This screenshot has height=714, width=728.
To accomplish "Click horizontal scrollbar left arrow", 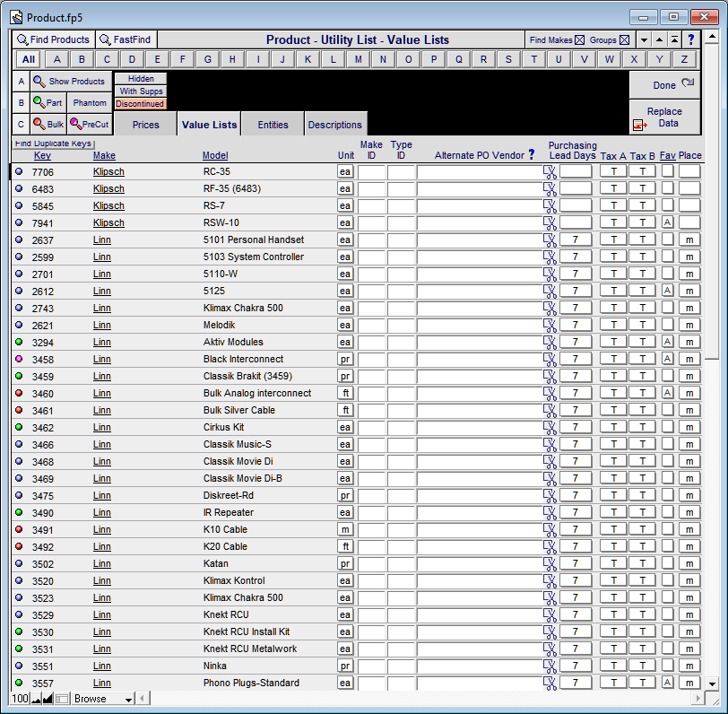I will tap(143, 698).
